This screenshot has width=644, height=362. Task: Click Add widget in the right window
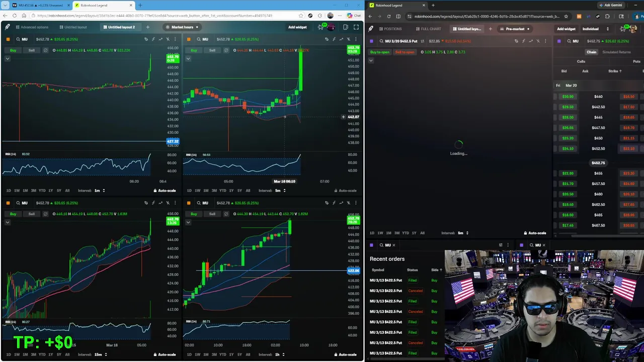click(x=566, y=29)
